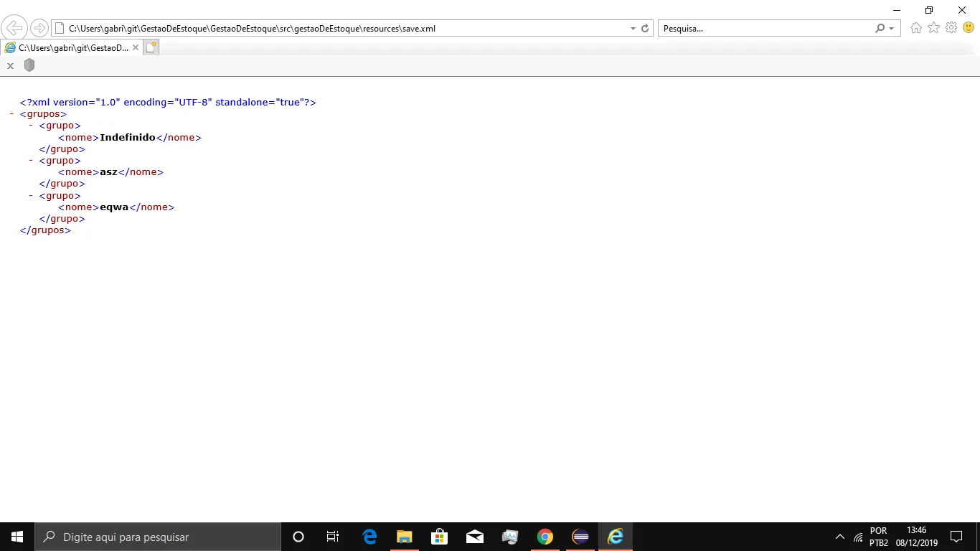Collapse the grupo containing asz
The height and width of the screenshot is (551, 980).
point(32,161)
